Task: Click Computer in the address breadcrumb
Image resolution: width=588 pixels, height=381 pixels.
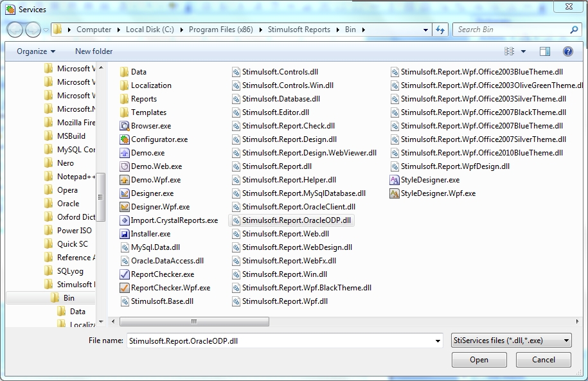Action: click(94, 30)
